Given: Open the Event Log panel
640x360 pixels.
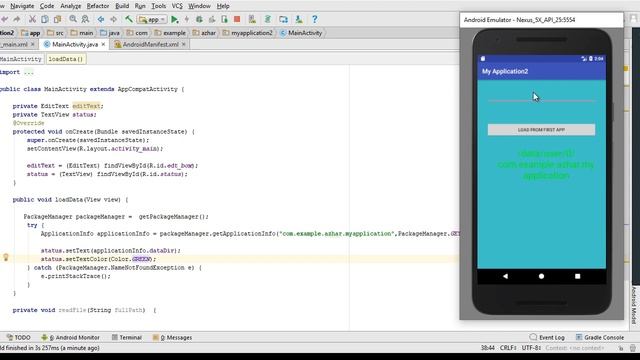Looking at the screenshot, I should (547, 337).
